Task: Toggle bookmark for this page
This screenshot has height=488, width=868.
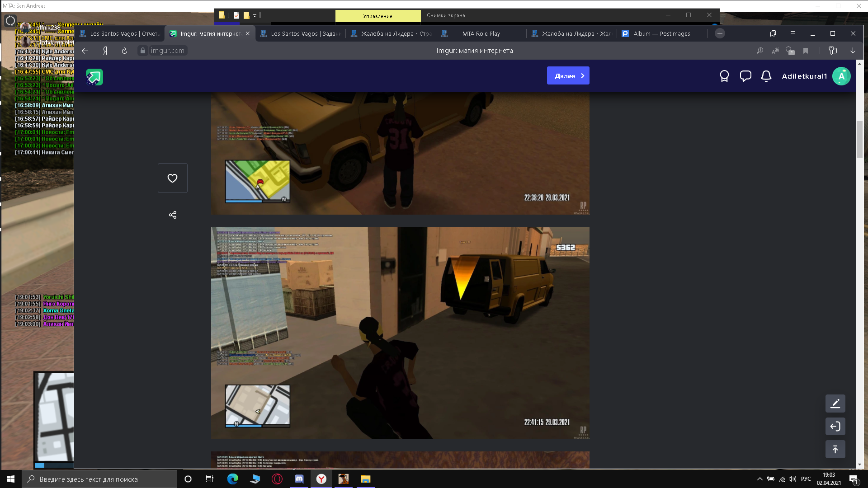Action: (805, 51)
